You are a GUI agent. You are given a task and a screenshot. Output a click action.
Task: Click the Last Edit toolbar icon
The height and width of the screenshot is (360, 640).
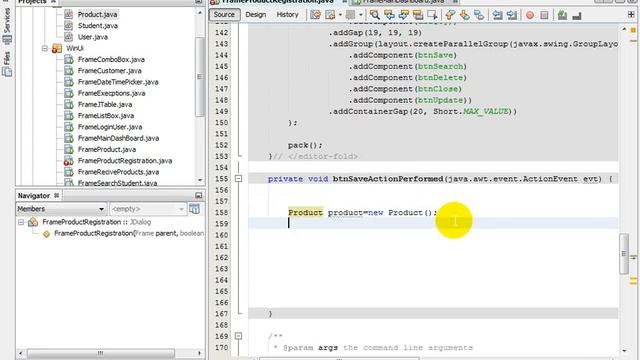click(316, 15)
